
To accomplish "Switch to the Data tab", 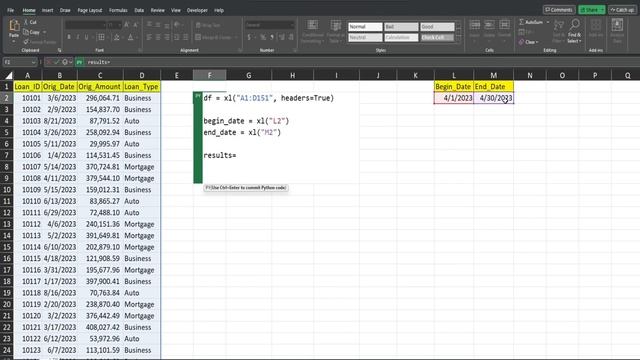I will 139,10.
